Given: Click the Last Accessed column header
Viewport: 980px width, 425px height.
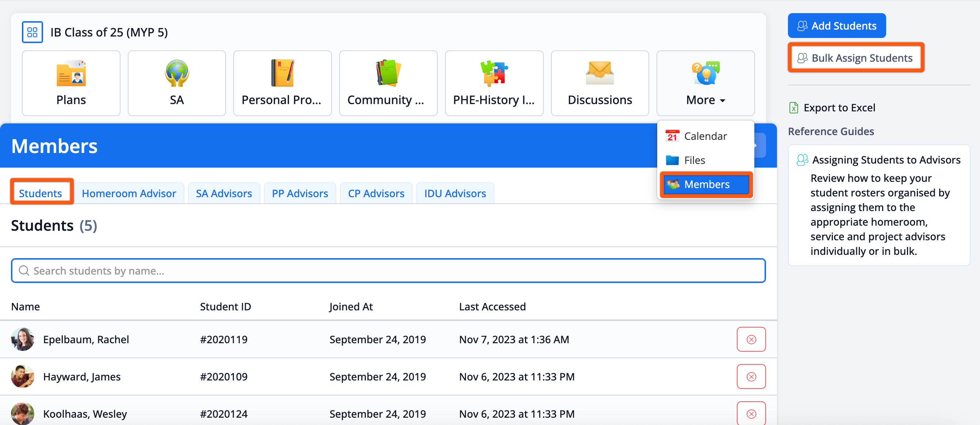Looking at the screenshot, I should (492, 307).
